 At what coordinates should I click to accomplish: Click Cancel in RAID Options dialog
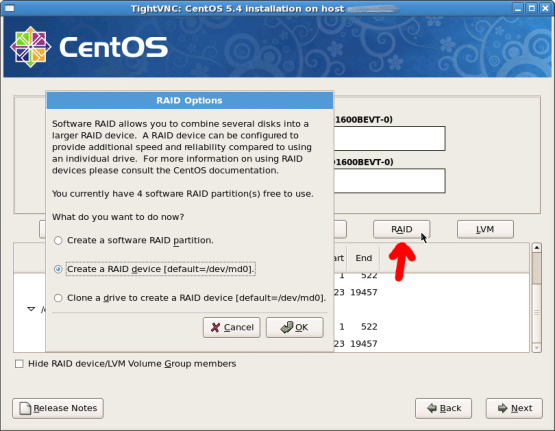pyautogui.click(x=231, y=327)
